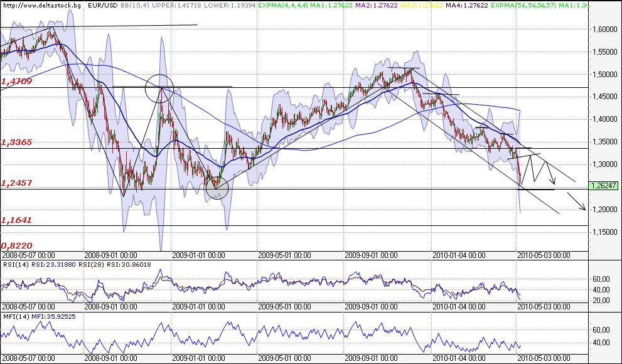Click the current price tag 1,26247
The image size is (622, 364).
pyautogui.click(x=604, y=186)
